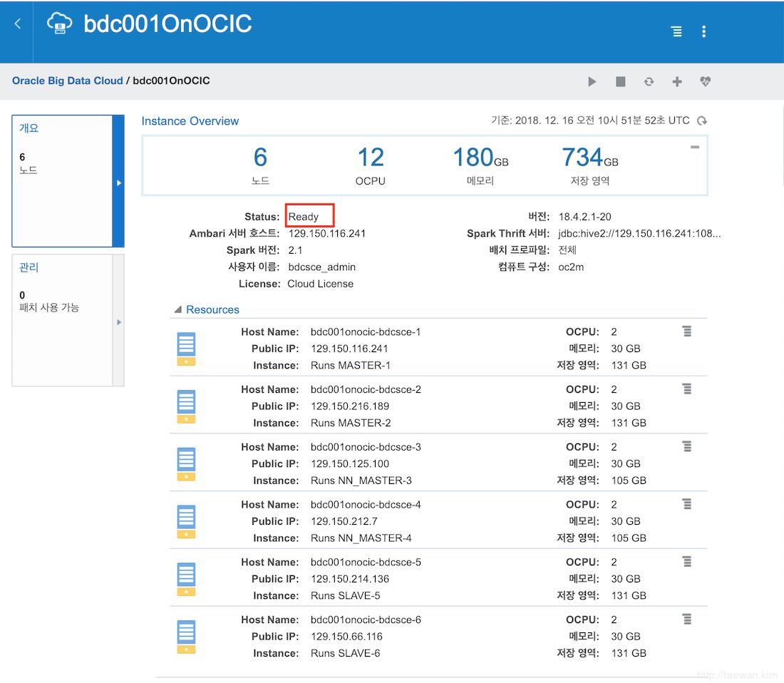The image size is (784, 683).
Task: Click public IP 129.150.125.100
Action: (x=350, y=463)
